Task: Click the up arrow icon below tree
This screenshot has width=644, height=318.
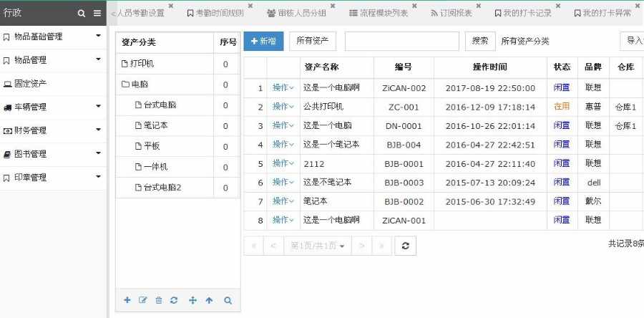Action: click(209, 300)
